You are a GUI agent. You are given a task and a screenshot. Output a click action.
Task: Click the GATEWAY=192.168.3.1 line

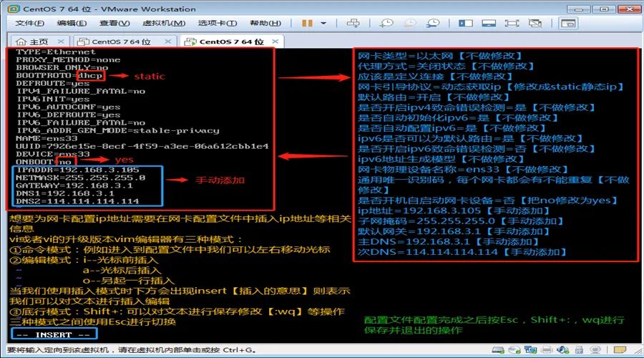[74, 185]
